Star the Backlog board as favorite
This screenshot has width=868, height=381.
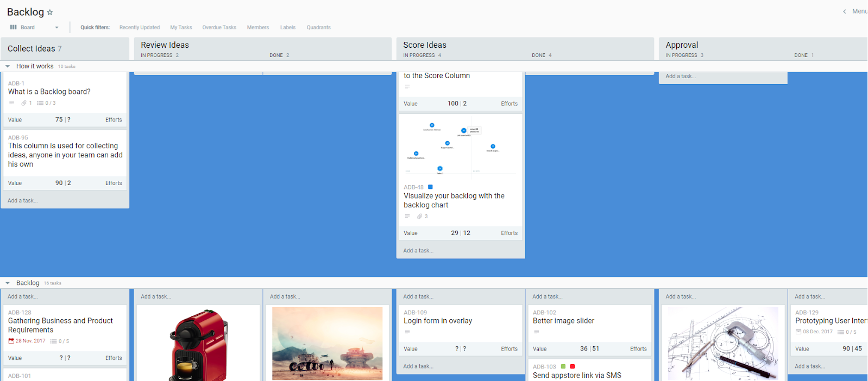tap(50, 12)
